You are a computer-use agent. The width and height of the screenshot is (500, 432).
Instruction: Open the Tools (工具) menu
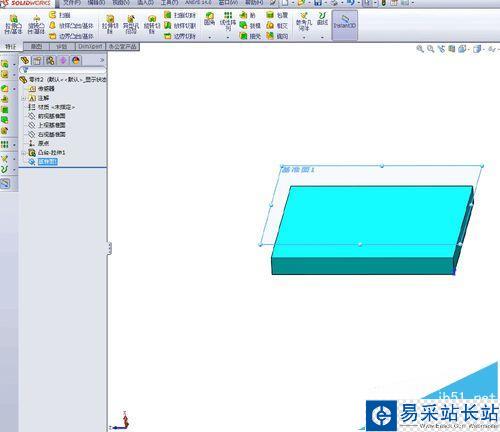(x=169, y=3)
